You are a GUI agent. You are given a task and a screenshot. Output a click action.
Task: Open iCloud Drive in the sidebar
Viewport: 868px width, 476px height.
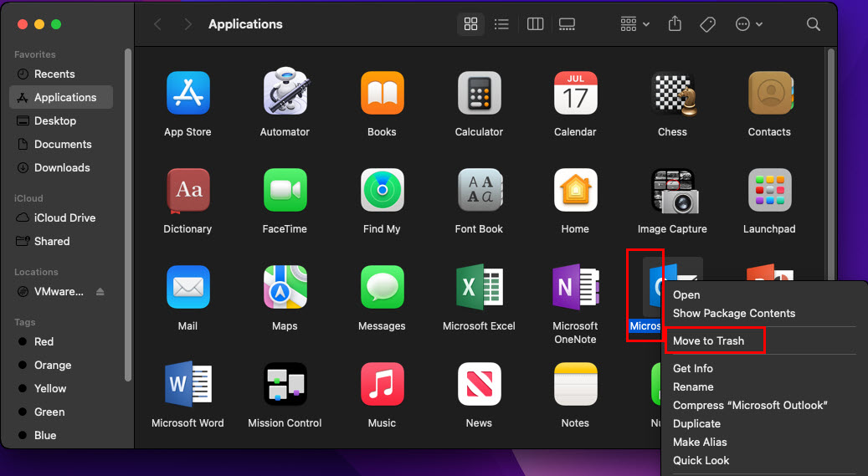pos(61,218)
